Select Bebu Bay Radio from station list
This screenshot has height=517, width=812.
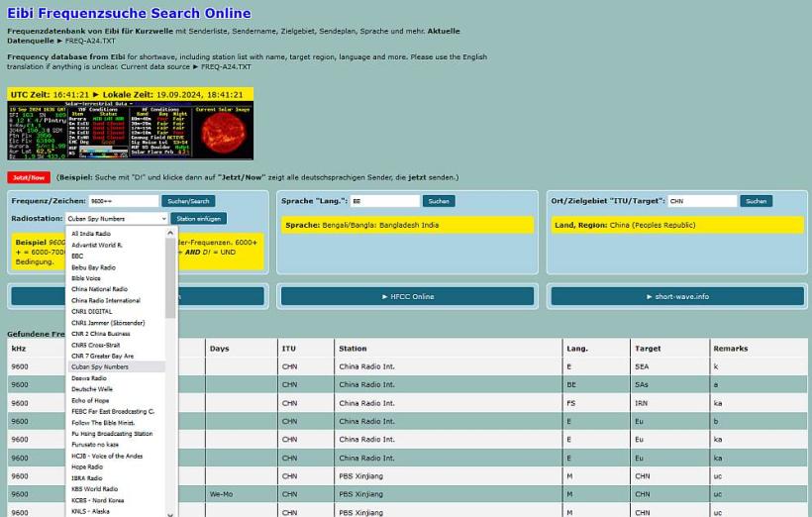point(117,267)
